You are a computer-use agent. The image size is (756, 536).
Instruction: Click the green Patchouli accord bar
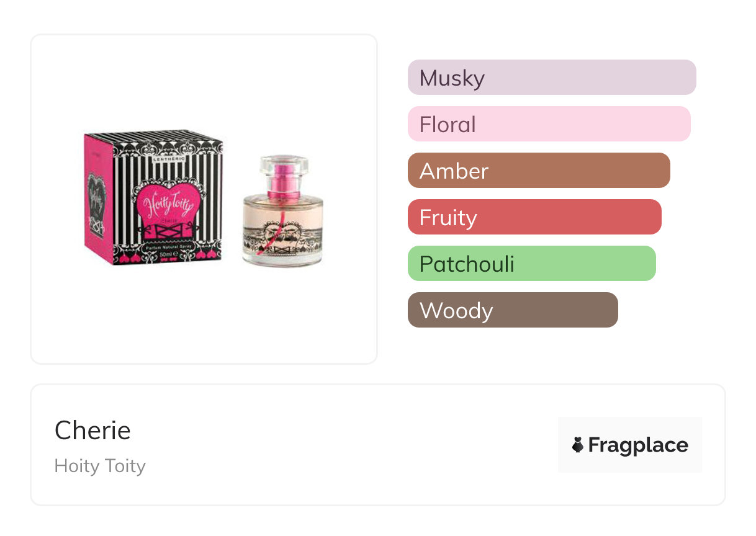tap(531, 264)
